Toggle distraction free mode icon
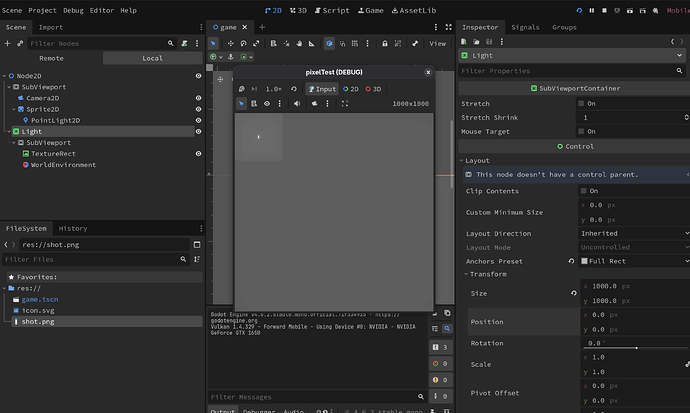 point(448,27)
